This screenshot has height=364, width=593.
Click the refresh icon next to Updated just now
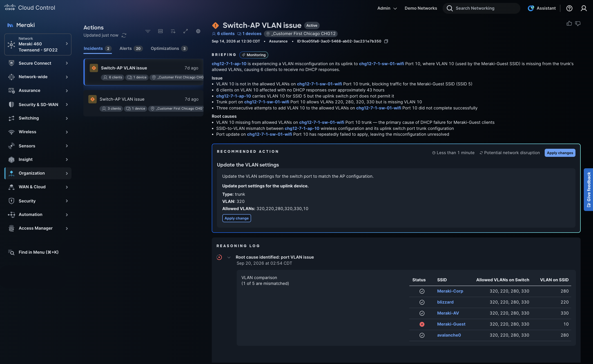pyautogui.click(x=124, y=36)
